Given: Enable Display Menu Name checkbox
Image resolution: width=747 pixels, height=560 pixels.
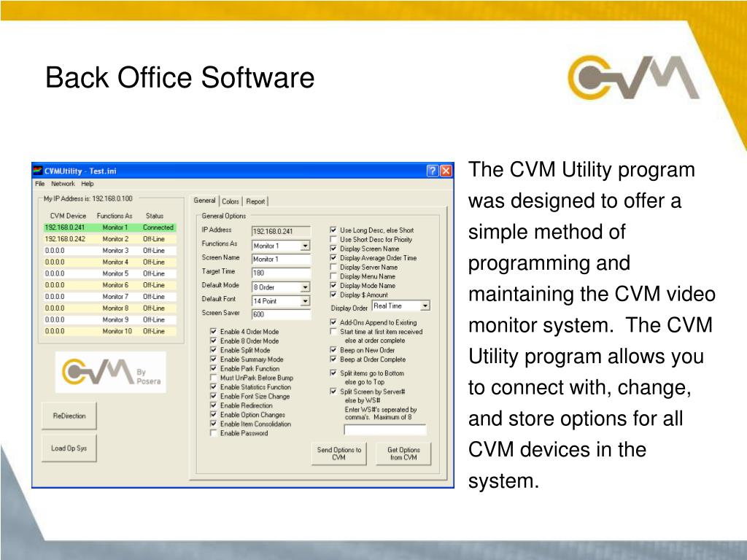Looking at the screenshot, I should (333, 276).
